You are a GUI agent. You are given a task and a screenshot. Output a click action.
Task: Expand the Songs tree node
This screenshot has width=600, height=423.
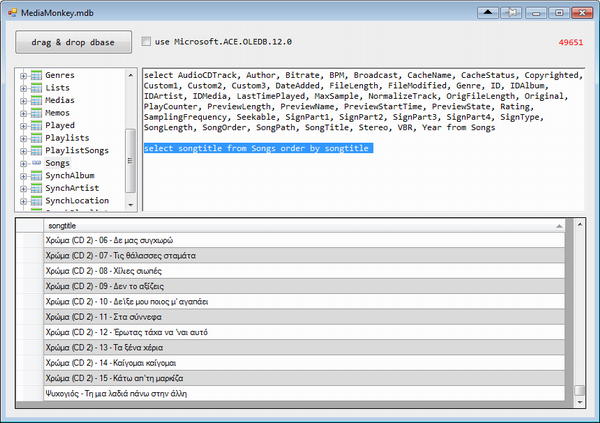[23, 163]
